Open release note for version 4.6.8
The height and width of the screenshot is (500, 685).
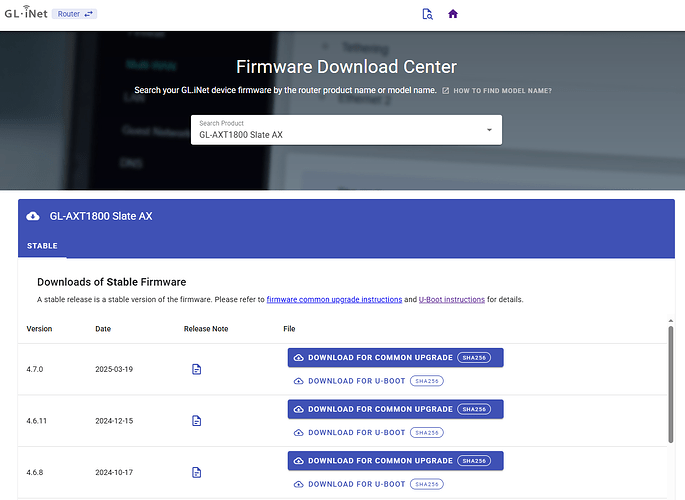pyautogui.click(x=197, y=472)
